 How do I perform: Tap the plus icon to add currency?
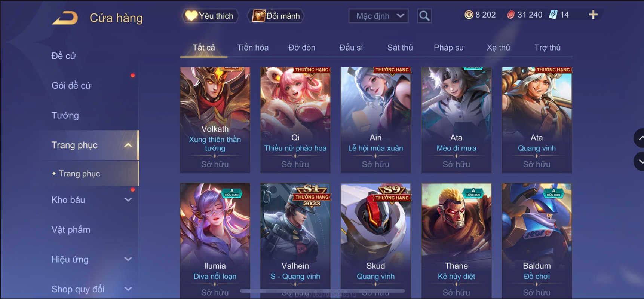tap(593, 15)
